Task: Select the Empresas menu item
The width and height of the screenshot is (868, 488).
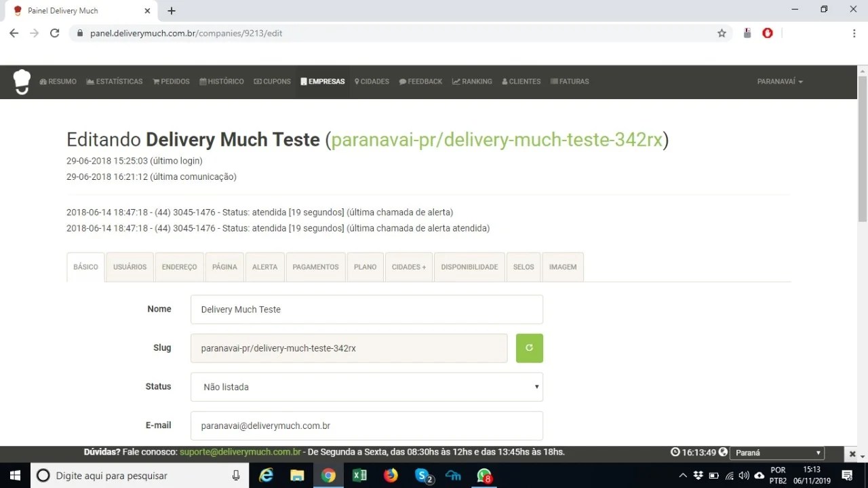Action: [323, 81]
